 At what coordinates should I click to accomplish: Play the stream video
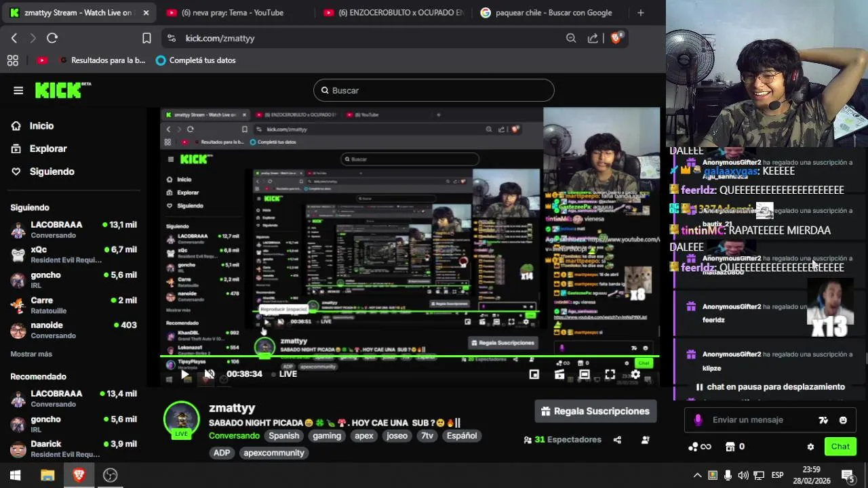[184, 374]
